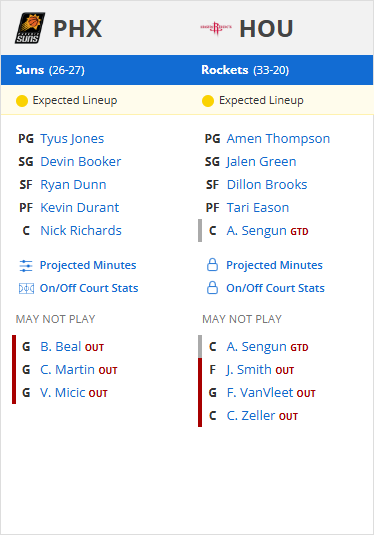374x535 pixels.
Task: Click the yellow Expected Lineup dot for Rockets
Action: pyautogui.click(x=208, y=101)
